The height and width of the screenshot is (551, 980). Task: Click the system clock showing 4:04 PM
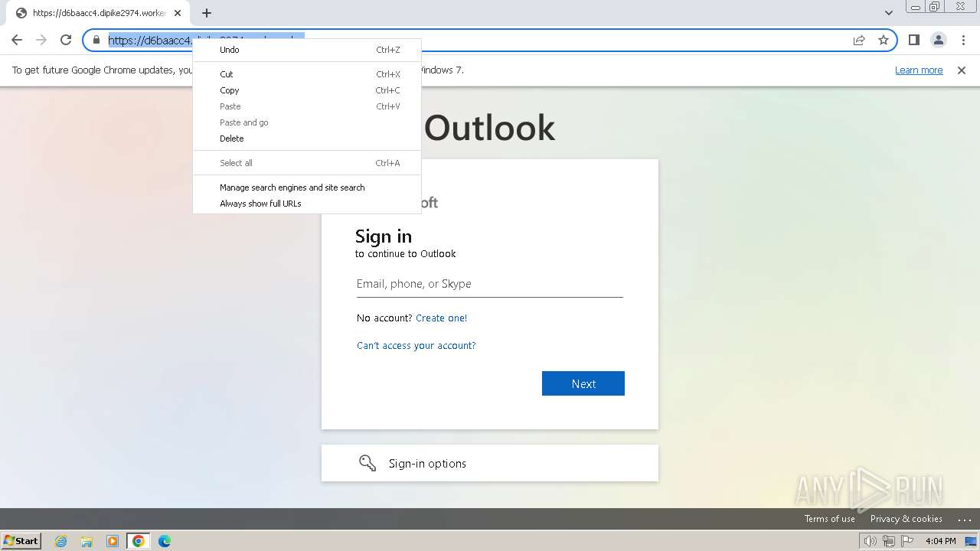tap(940, 541)
